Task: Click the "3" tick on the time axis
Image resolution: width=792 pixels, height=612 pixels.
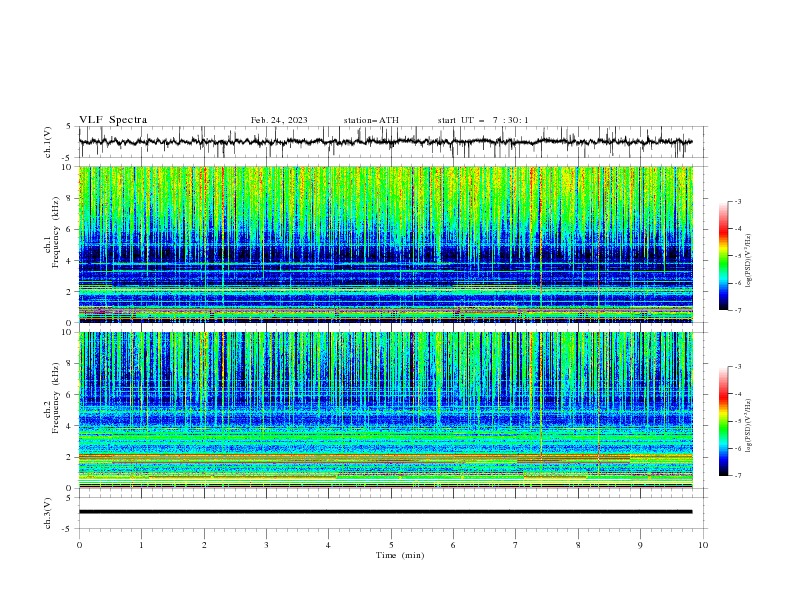Action: pos(266,545)
